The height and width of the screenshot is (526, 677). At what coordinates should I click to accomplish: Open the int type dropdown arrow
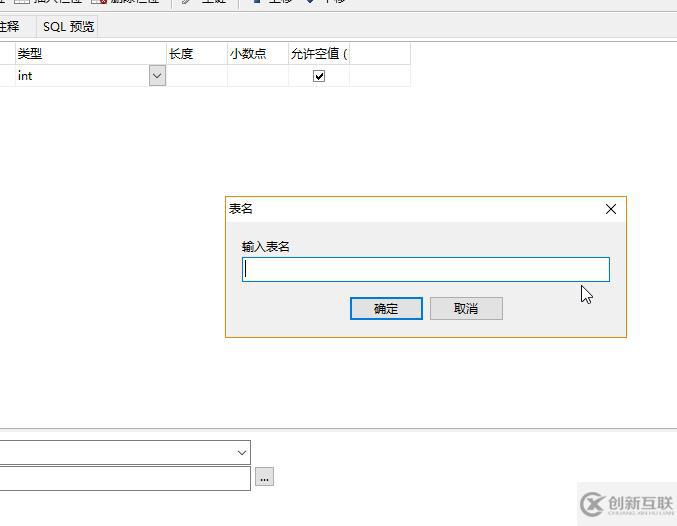[x=157, y=76]
